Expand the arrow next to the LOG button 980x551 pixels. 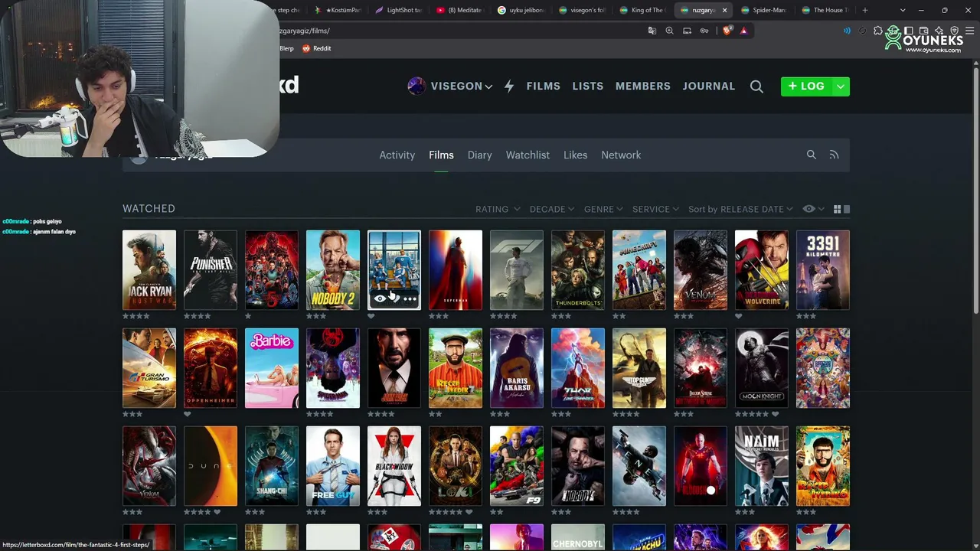coord(841,86)
